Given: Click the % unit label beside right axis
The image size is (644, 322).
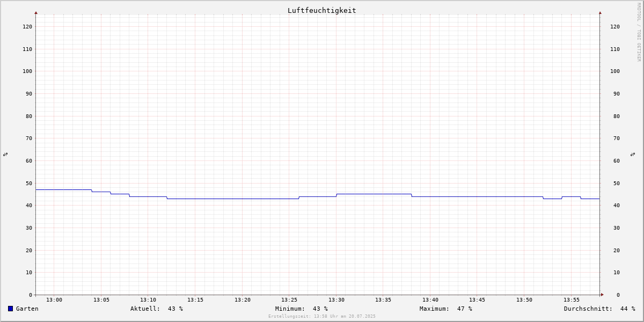Looking at the screenshot, I should pyautogui.click(x=633, y=154).
